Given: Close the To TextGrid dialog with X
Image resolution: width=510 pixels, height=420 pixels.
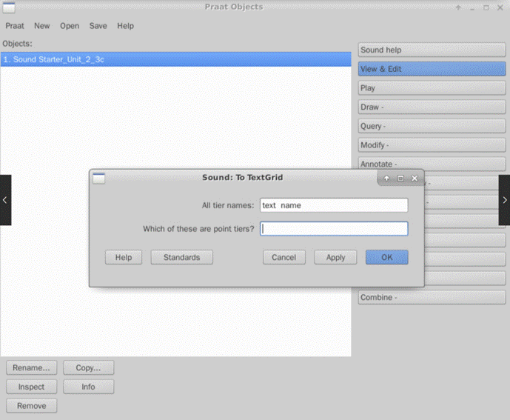Looking at the screenshot, I should tap(415, 178).
